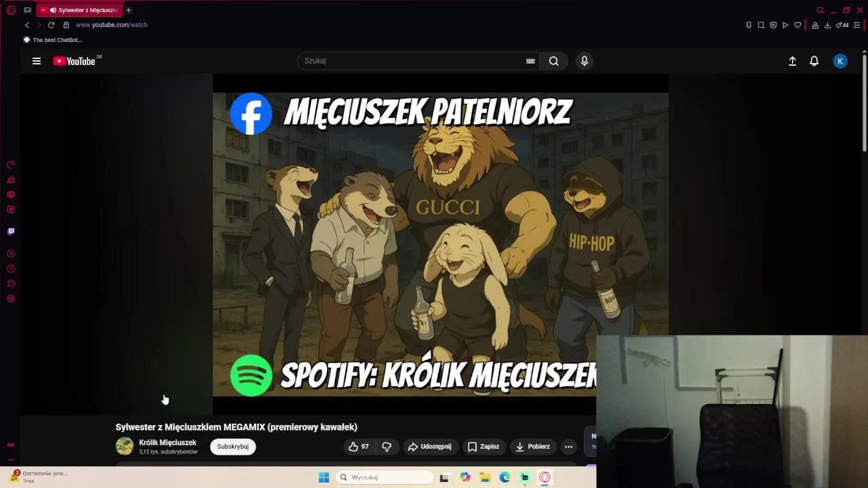Select the 'Sylwester z Mięciuszkiem' browser tab
Screen dimensions: 868x488
[80, 10]
